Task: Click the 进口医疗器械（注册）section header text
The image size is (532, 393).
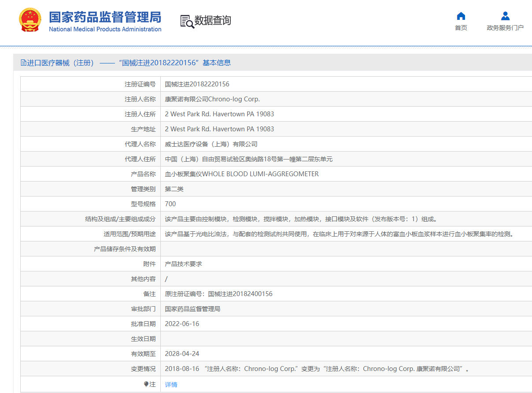Action: click(x=61, y=63)
